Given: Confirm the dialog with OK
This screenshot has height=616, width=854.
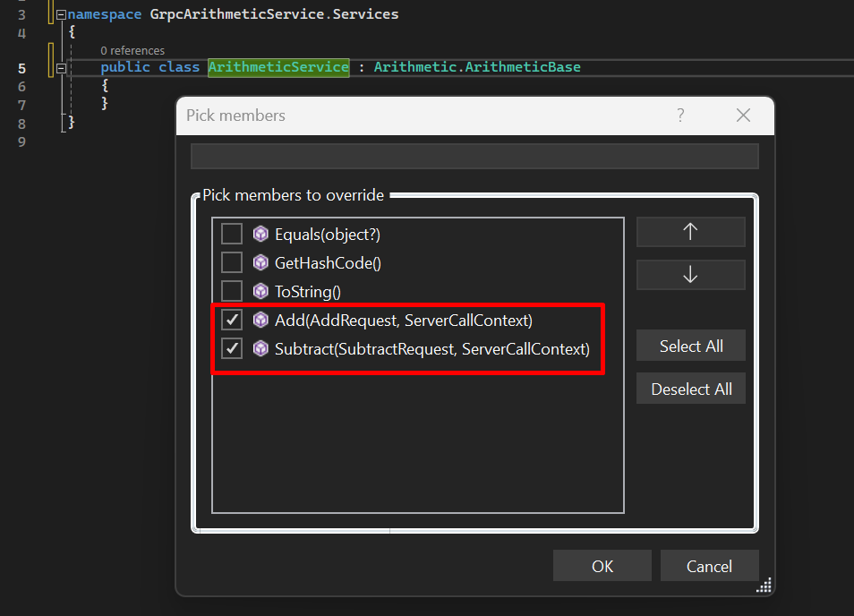Looking at the screenshot, I should pos(602,566).
